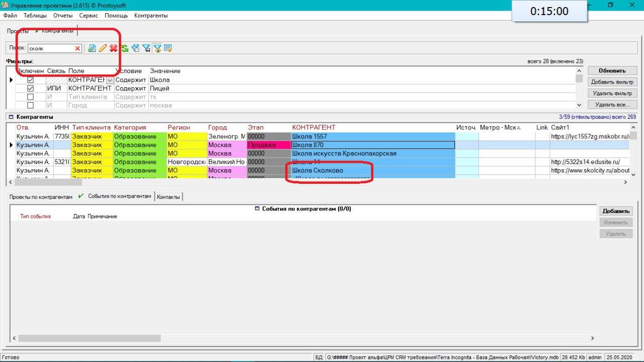Uncheck the filter containing Школа
644x362 pixels.
pyautogui.click(x=30, y=80)
